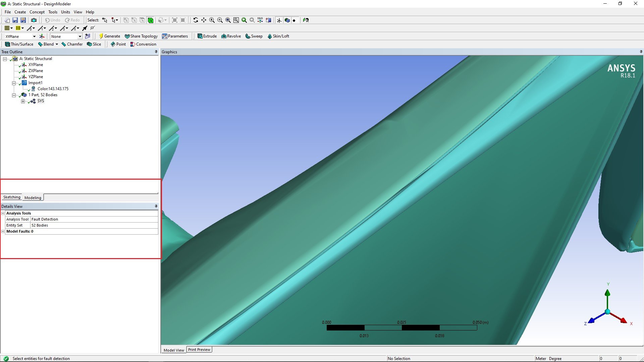Select the Color:143.143.175 tree item

(53, 89)
